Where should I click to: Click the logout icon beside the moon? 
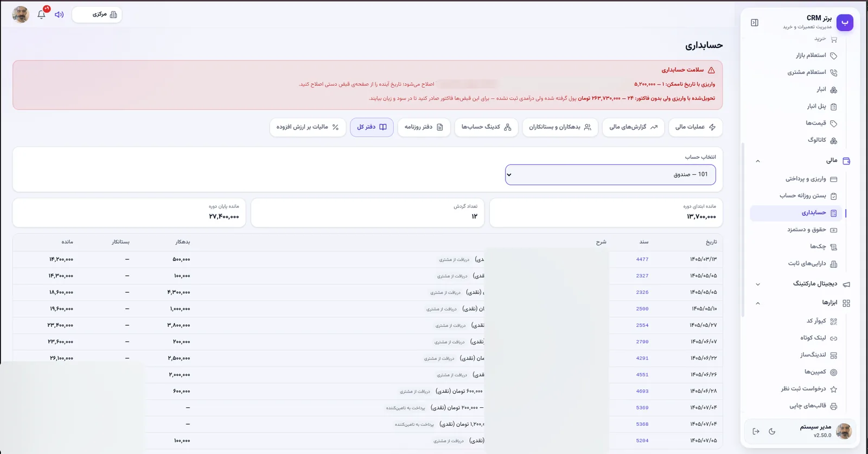click(x=756, y=431)
